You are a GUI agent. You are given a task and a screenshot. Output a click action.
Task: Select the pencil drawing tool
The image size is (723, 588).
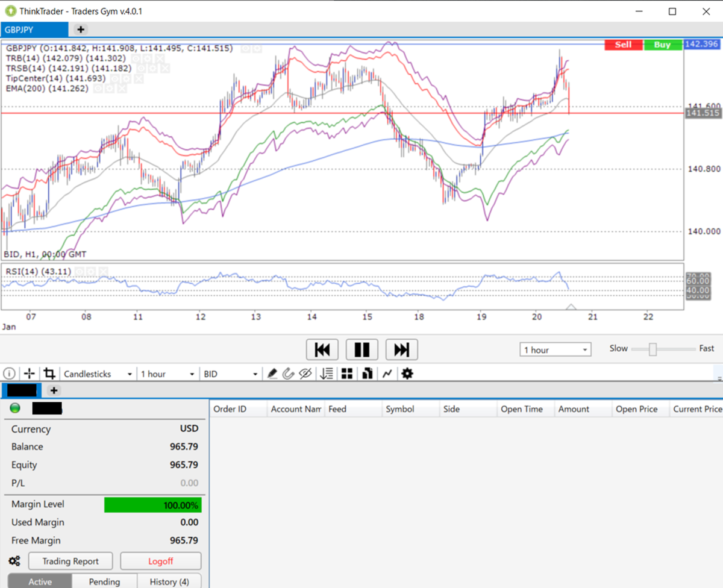click(272, 374)
